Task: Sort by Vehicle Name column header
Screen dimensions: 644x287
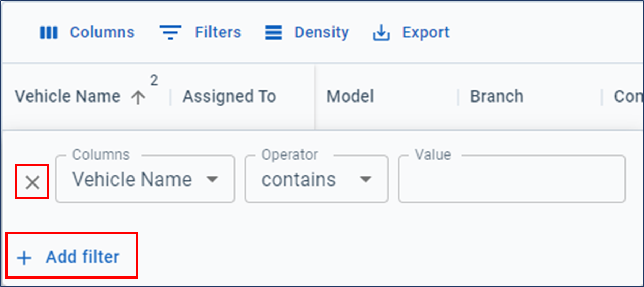Action: click(68, 96)
